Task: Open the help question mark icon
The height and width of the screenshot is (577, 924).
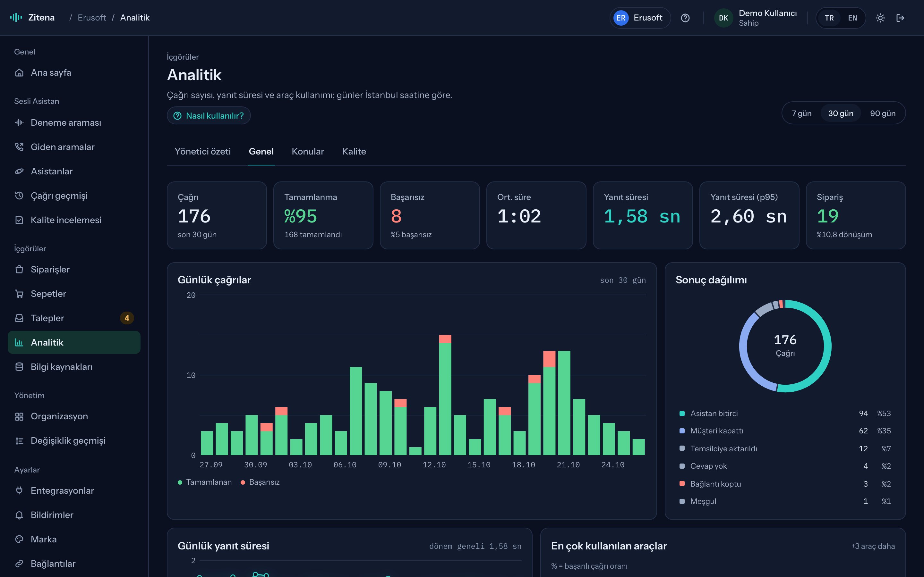Action: click(x=685, y=18)
